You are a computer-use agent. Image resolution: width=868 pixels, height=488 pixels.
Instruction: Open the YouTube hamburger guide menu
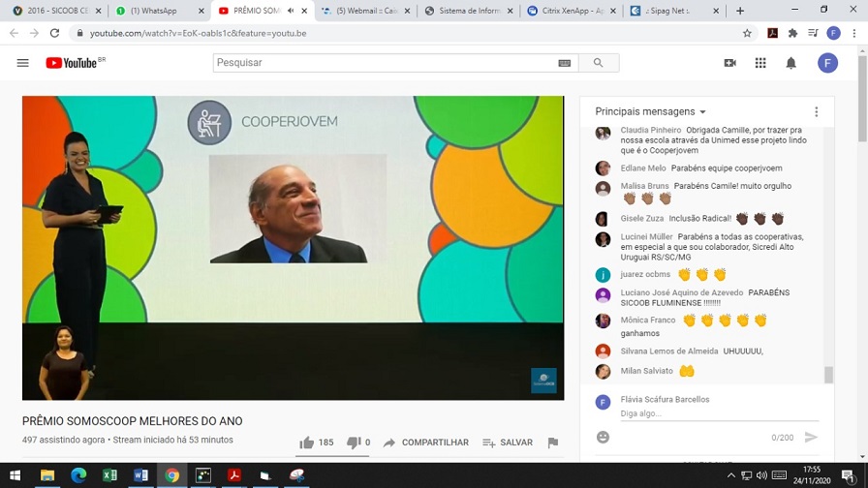pyautogui.click(x=22, y=63)
